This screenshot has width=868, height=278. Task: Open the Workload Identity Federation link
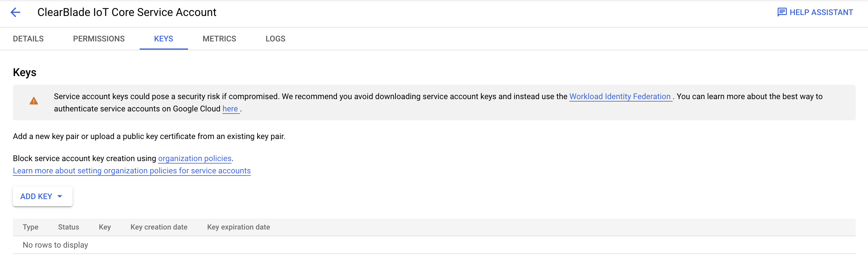click(x=620, y=96)
